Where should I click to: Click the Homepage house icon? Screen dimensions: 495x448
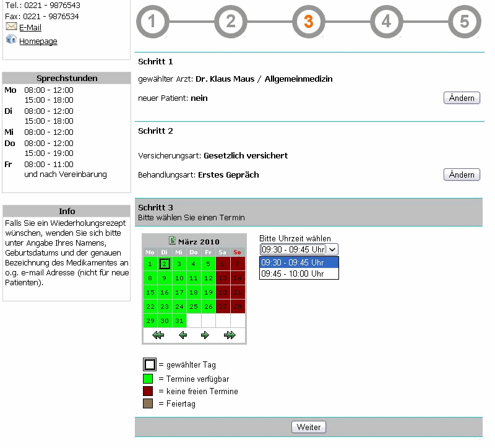point(11,40)
